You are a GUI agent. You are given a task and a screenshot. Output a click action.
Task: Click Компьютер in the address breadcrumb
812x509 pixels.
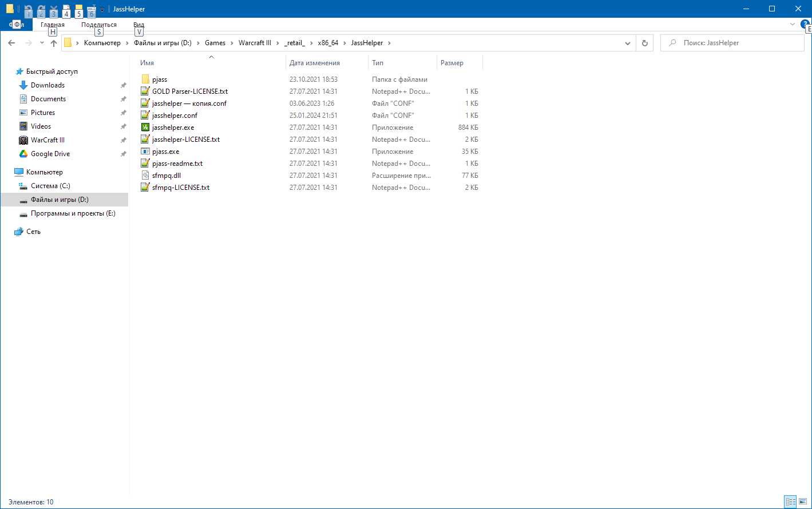click(x=102, y=43)
